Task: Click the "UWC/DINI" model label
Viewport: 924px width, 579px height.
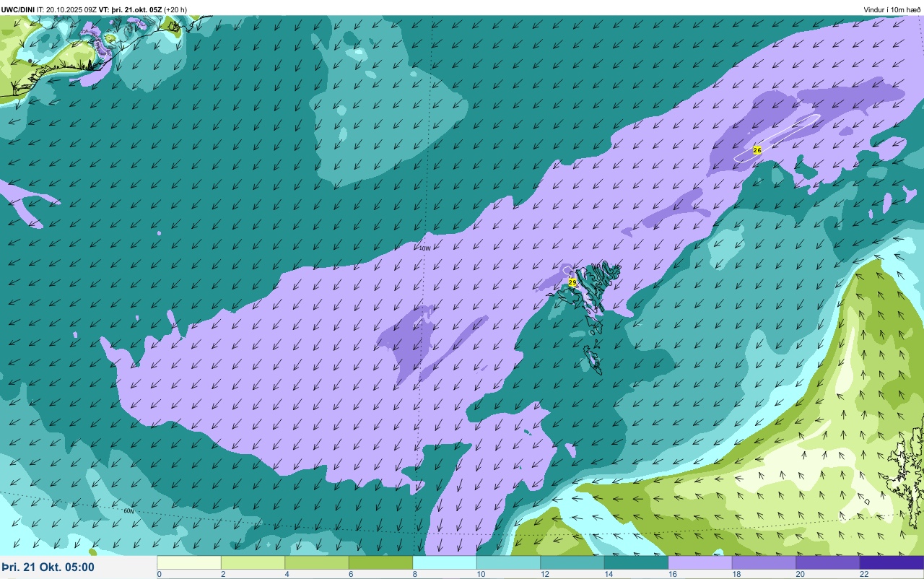Action: 18,9
